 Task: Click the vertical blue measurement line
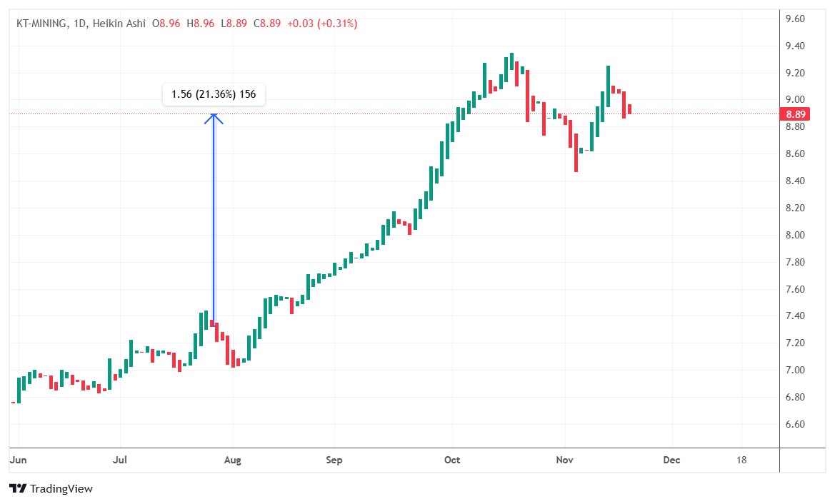pyautogui.click(x=214, y=214)
